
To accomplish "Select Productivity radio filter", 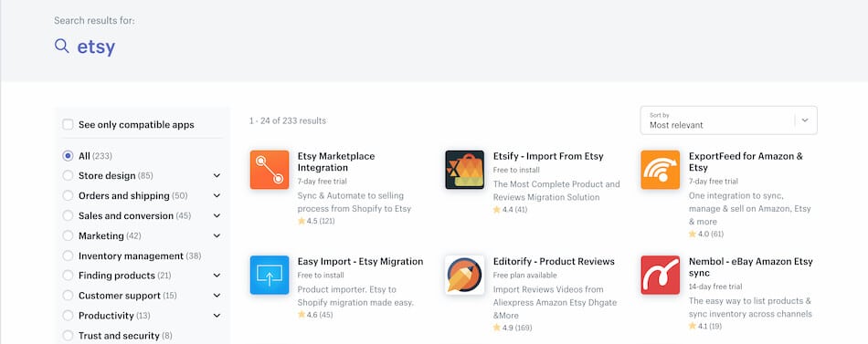I will tap(68, 316).
